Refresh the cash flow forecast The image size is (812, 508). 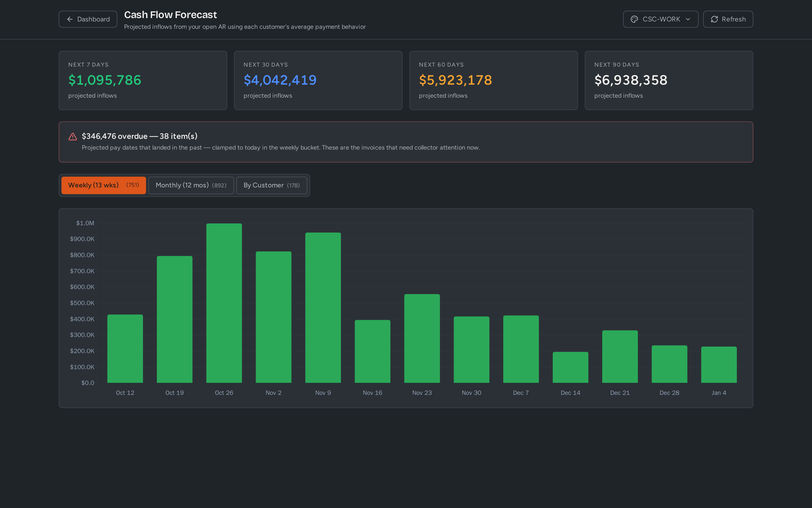[728, 19]
